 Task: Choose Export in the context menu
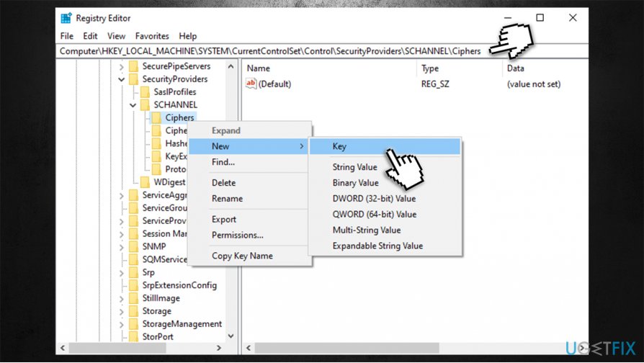click(248, 219)
